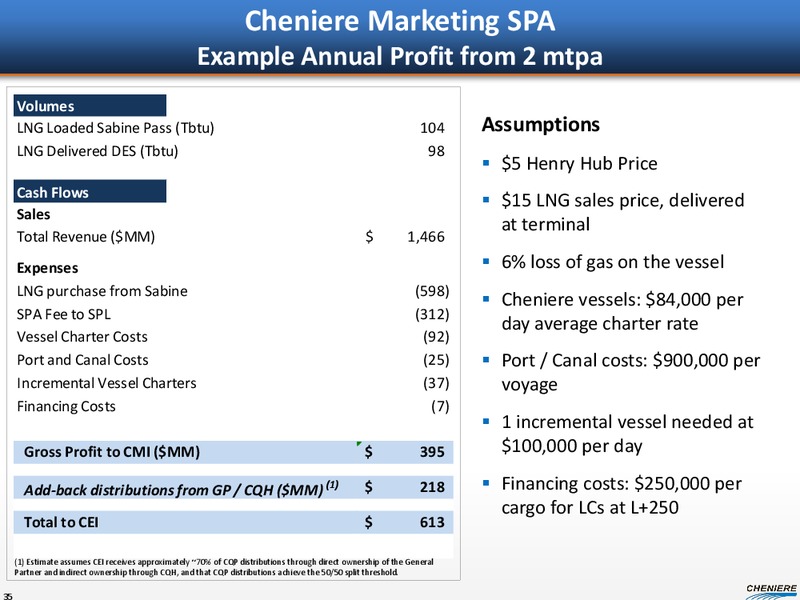Image resolution: width=800 pixels, height=600 pixels.
Task: Click the (25) port and canal value
Action: tap(436, 360)
